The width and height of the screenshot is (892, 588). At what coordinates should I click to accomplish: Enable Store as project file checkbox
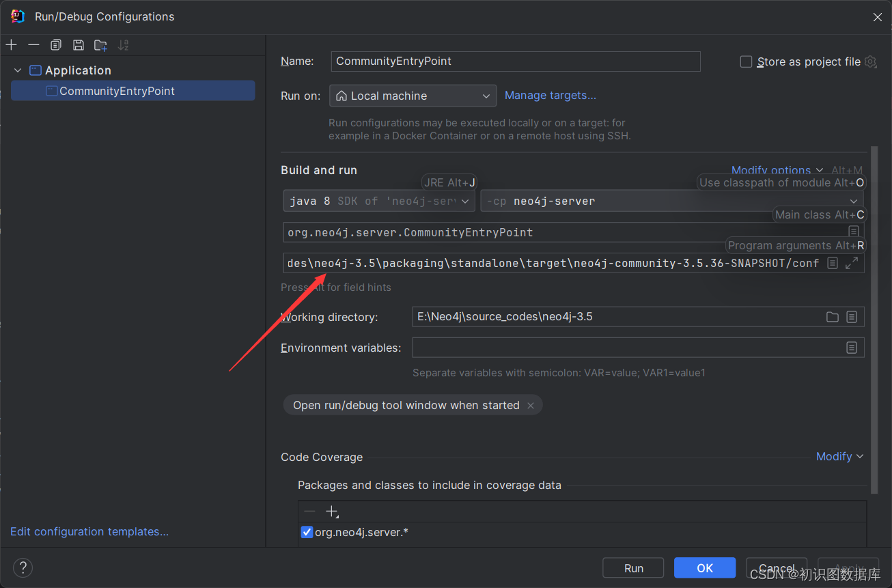click(x=746, y=61)
